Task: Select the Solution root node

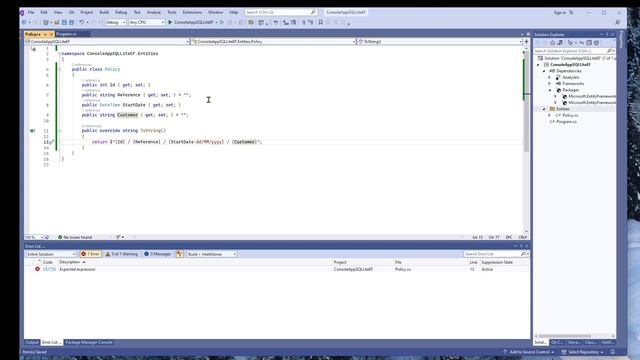Action: (579, 58)
